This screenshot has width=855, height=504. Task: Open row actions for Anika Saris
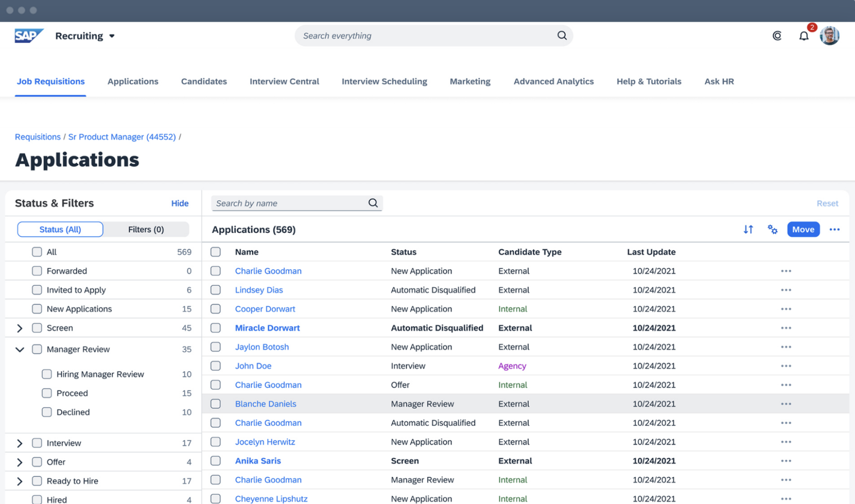click(786, 461)
